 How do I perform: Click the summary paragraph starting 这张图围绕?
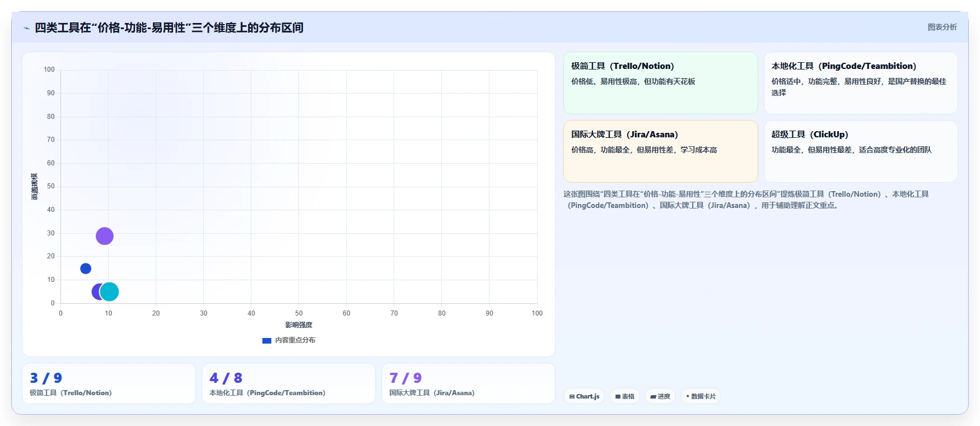pos(746,200)
